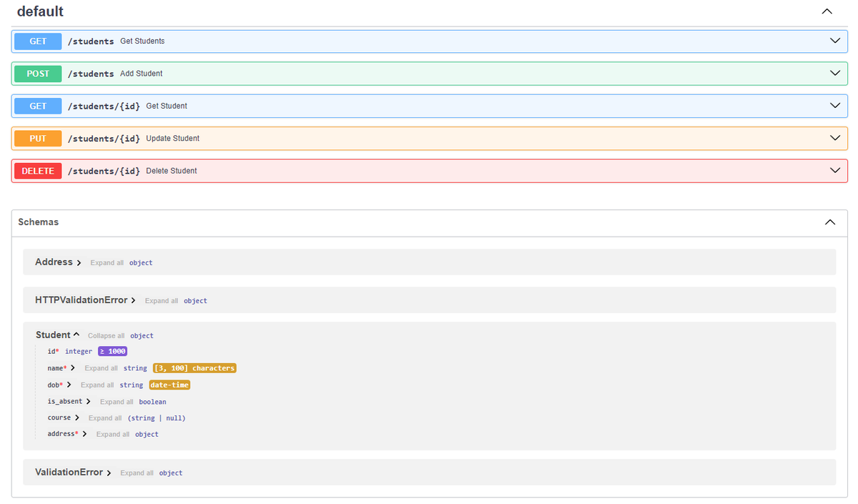Screen dimensions: 858x504
Task: Expand the course property arrow
Action: [77, 418]
